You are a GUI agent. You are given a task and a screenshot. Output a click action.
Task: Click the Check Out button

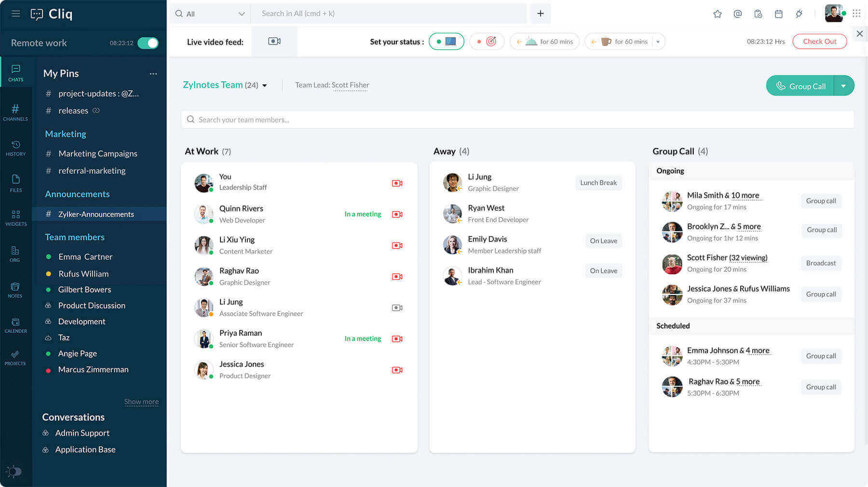[x=819, y=42]
